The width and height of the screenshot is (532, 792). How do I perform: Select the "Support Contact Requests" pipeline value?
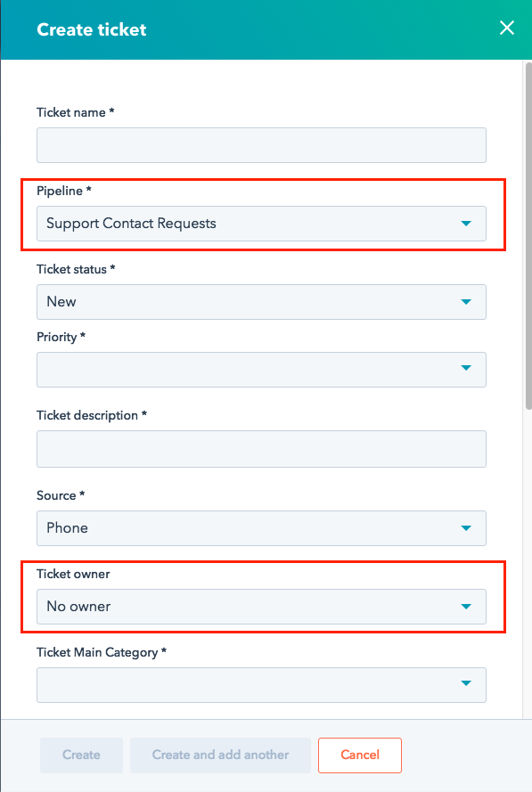pyautogui.click(x=129, y=224)
